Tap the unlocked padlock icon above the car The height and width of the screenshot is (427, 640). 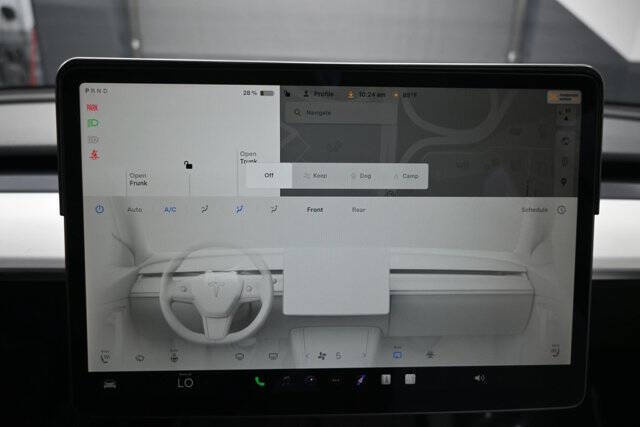(x=188, y=165)
